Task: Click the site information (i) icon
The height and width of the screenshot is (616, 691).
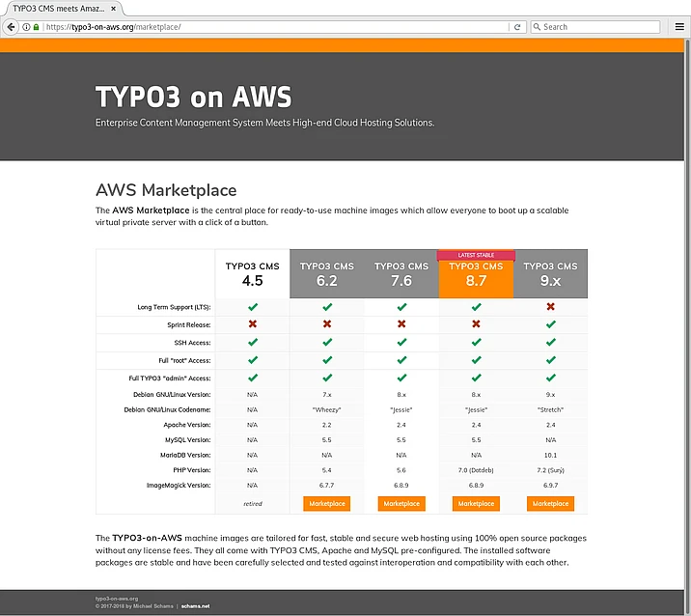Action: [27, 27]
